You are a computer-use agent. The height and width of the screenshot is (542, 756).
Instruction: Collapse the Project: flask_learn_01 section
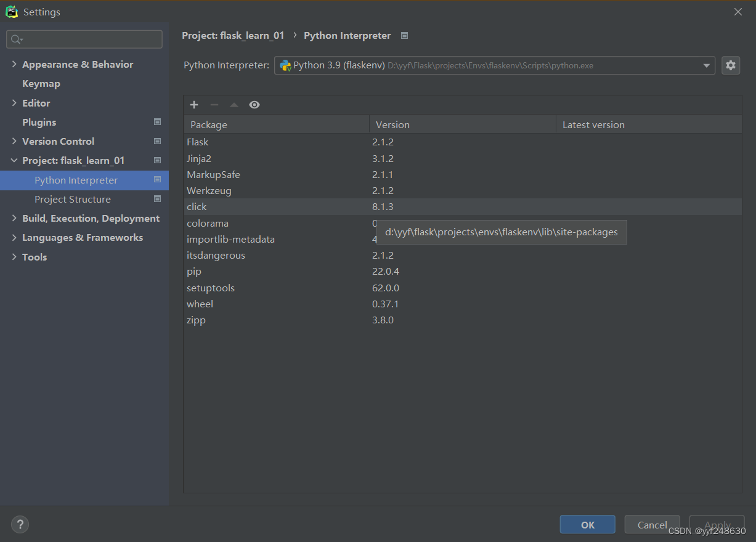14,160
